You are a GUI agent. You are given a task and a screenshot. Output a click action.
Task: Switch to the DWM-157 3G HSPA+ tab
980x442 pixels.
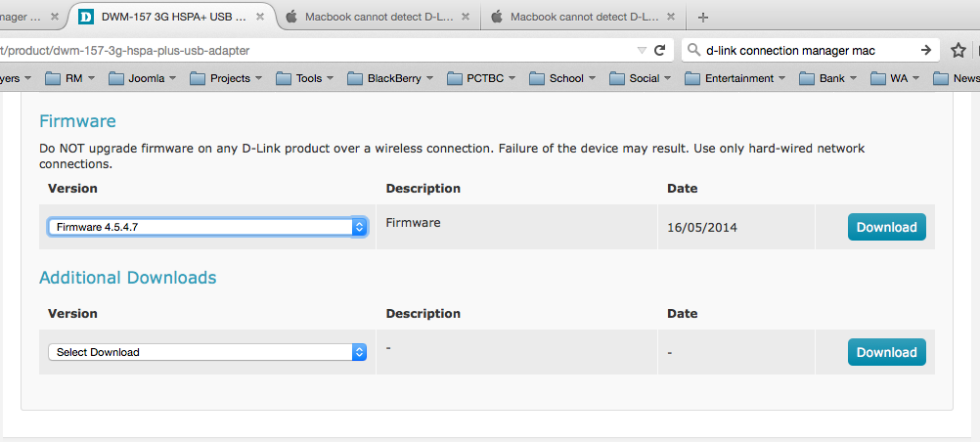point(166,17)
